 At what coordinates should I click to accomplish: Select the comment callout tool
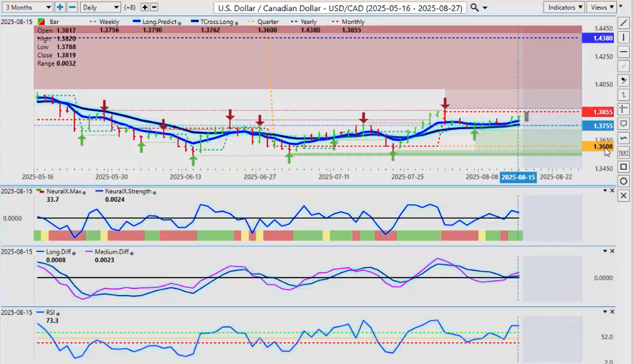624,124
